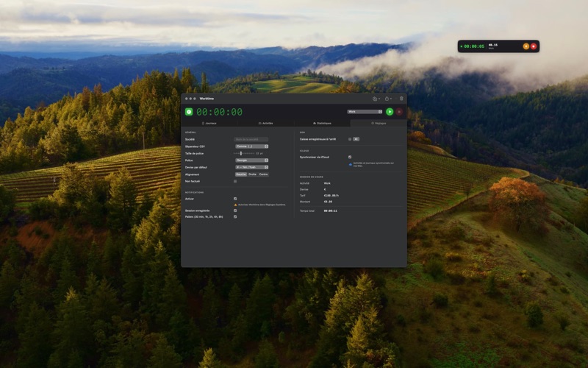588x368 pixels.
Task: Adjust the Taille de police slider
Action: [244, 153]
